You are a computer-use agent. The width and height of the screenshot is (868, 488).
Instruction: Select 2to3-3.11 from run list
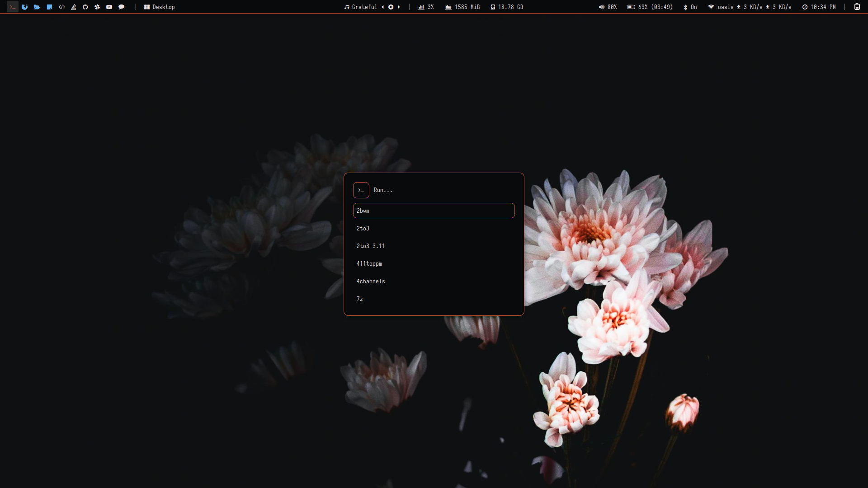[370, 246]
